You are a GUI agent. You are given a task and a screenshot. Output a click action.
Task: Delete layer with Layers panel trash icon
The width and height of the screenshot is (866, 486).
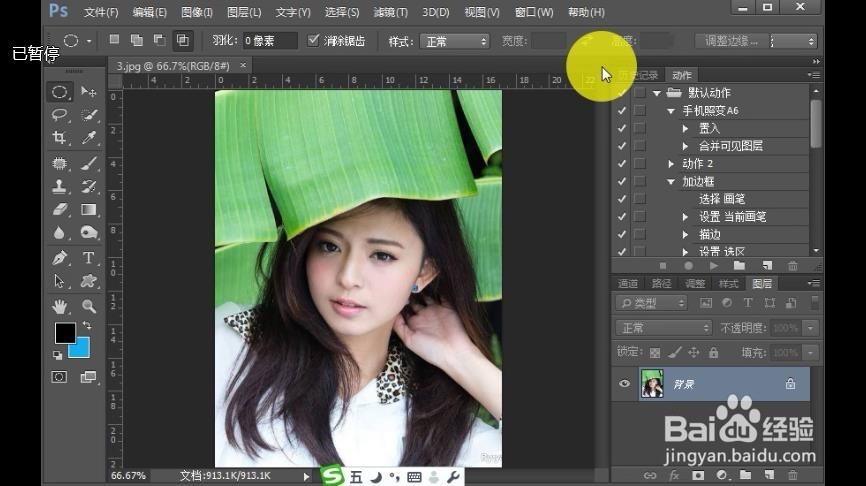[793, 475]
